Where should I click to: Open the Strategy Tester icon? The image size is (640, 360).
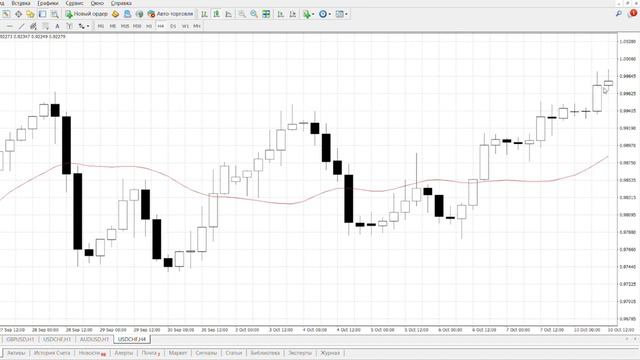[54, 14]
